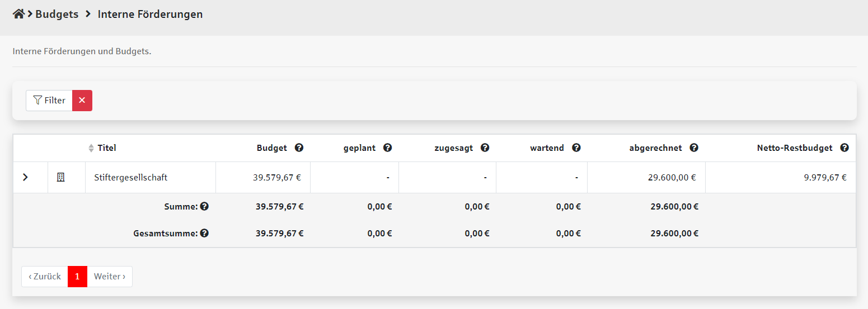Viewport: 868px width, 309px height.
Task: Go to previous page with Zurück
Action: tap(45, 277)
